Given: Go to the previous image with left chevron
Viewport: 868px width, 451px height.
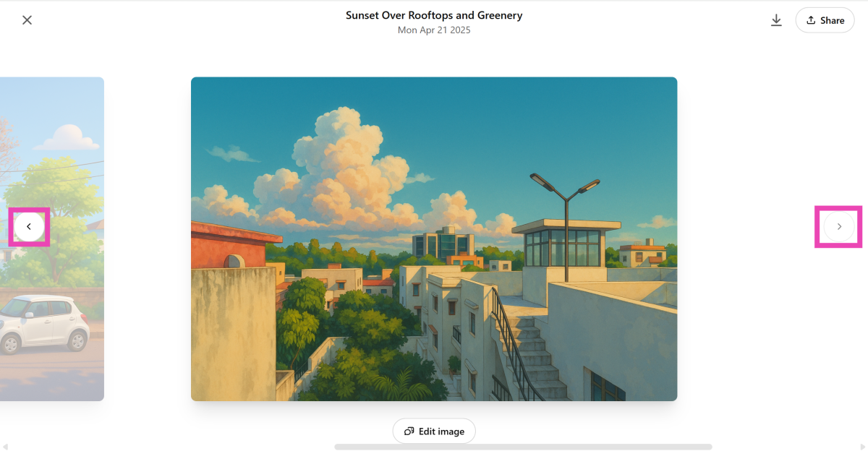Looking at the screenshot, I should coord(29,227).
